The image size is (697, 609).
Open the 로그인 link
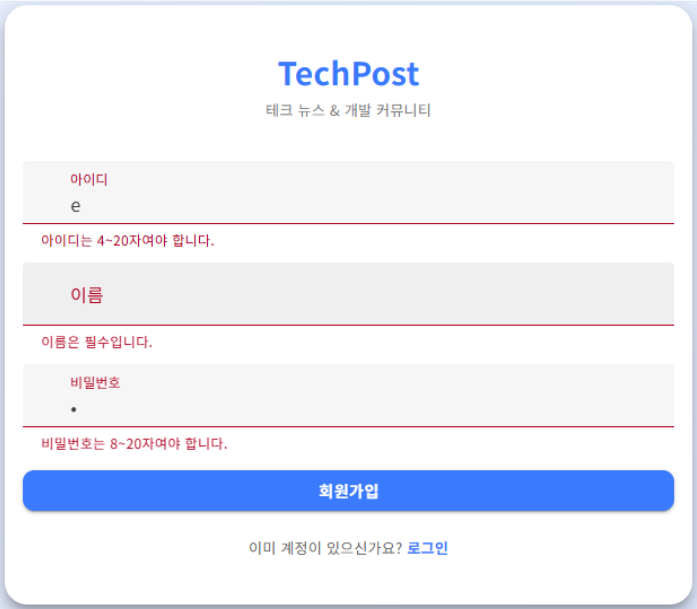(427, 548)
